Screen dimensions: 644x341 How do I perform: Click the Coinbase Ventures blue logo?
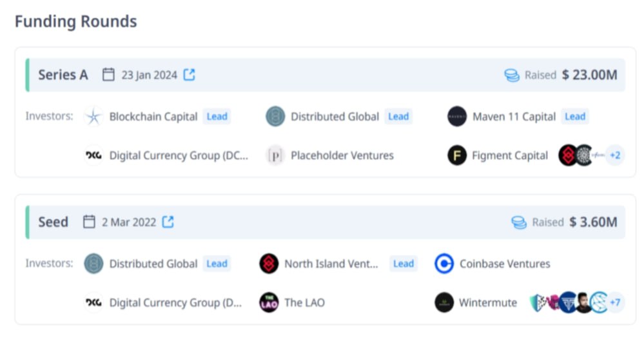(x=444, y=264)
